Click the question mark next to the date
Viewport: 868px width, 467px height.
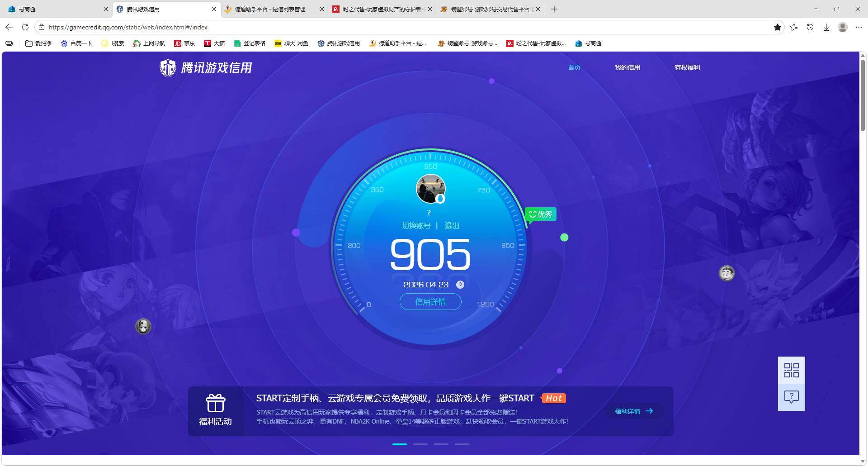coord(460,285)
